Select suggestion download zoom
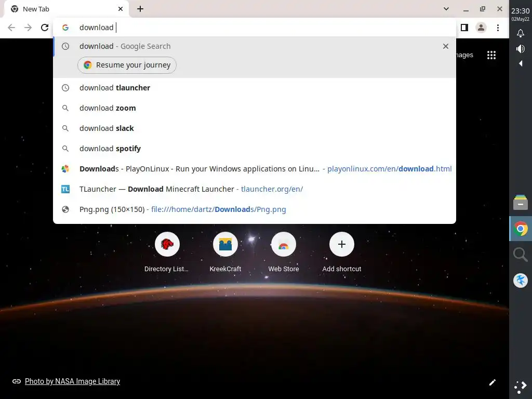Viewport: 532px width, 399px height. pyautogui.click(x=255, y=108)
